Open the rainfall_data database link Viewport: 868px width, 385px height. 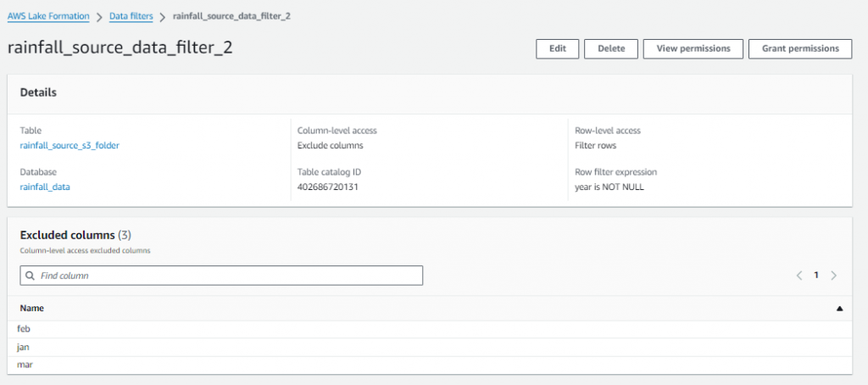pyautogui.click(x=45, y=187)
